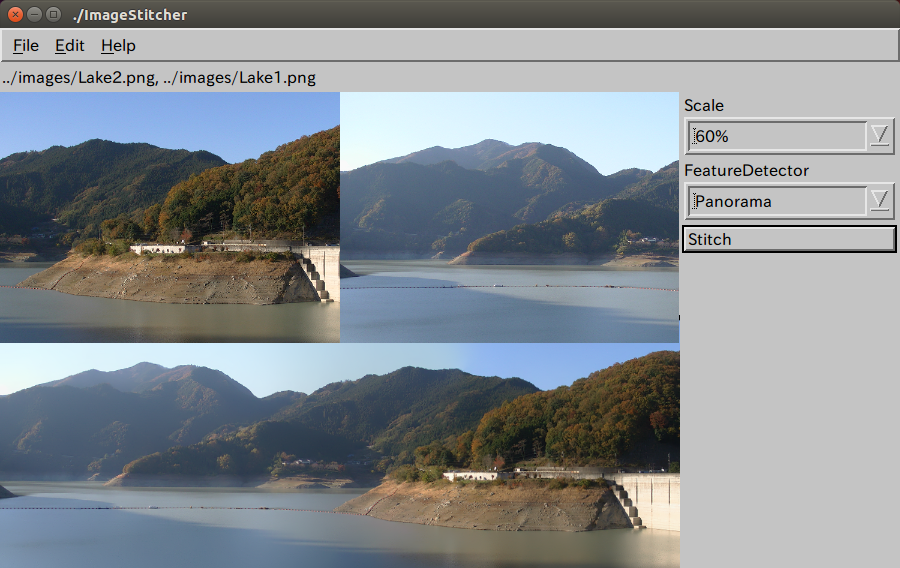The image size is (900, 568).
Task: Maximize the ImageStitcher window
Action: tap(53, 14)
